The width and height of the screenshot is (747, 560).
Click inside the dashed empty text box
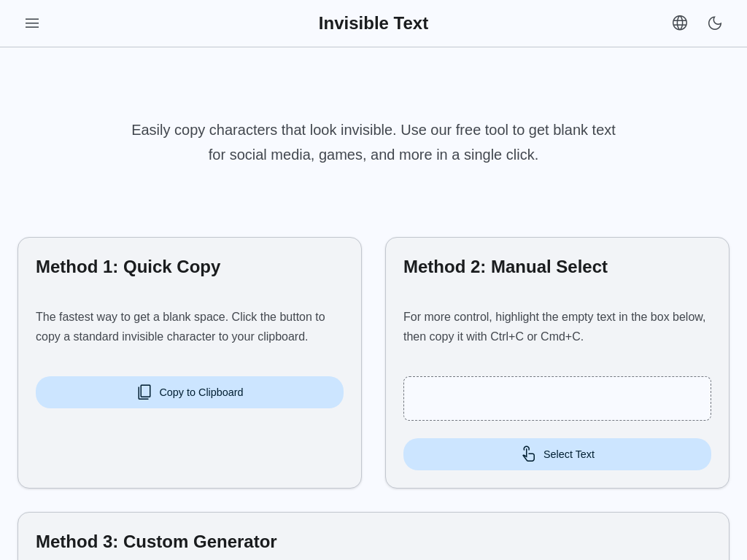coord(557,398)
